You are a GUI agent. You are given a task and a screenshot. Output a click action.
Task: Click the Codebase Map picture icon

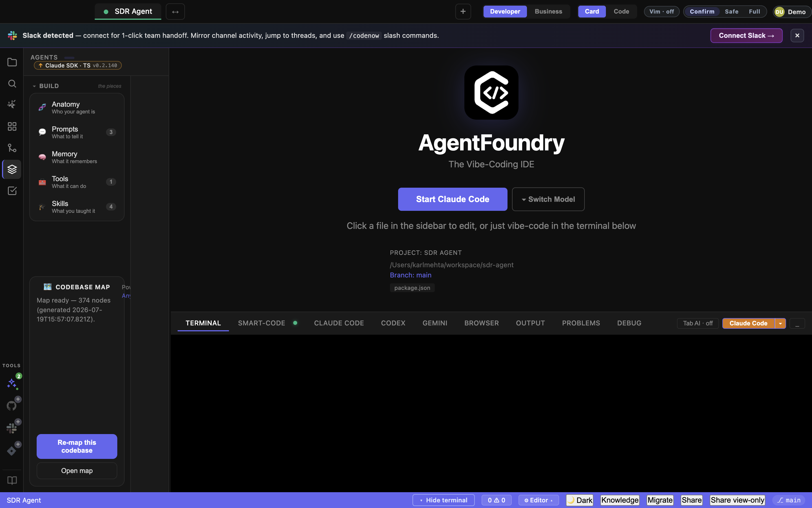(x=48, y=286)
